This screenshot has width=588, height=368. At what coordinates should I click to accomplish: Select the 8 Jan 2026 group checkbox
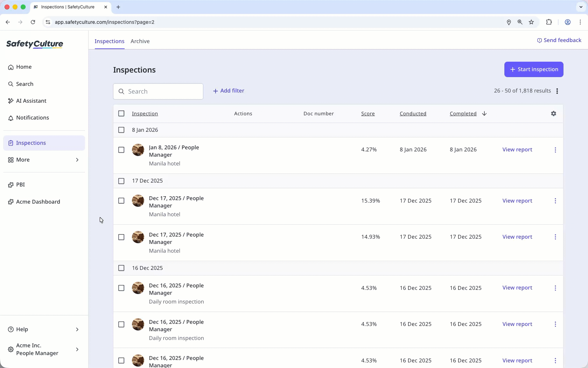[x=121, y=130]
